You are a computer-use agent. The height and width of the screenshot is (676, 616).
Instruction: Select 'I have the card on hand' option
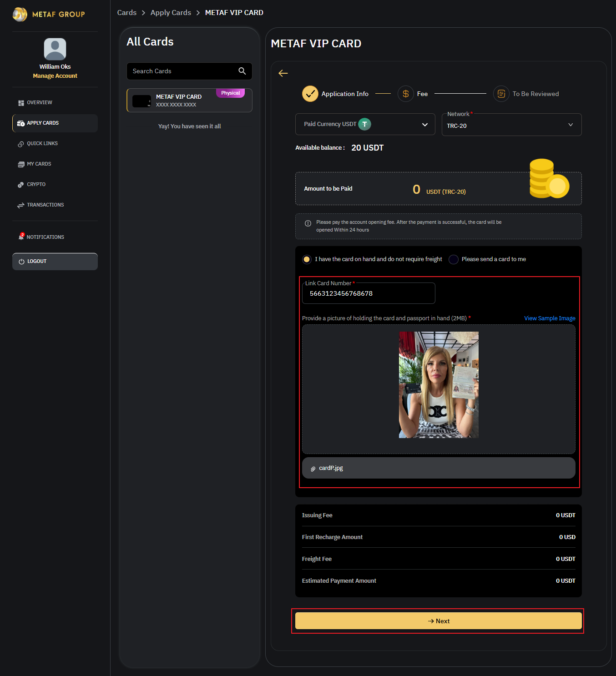click(307, 259)
